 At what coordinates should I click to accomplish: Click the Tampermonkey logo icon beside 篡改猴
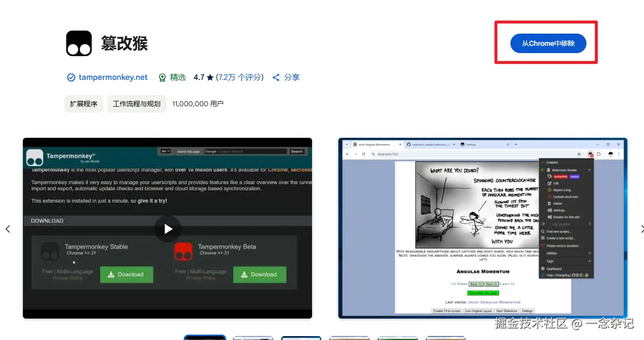79,43
